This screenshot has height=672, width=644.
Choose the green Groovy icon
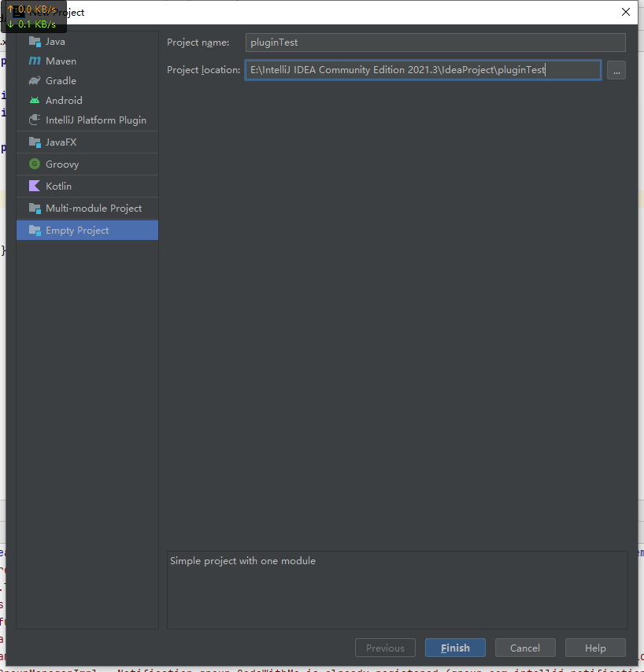click(35, 164)
